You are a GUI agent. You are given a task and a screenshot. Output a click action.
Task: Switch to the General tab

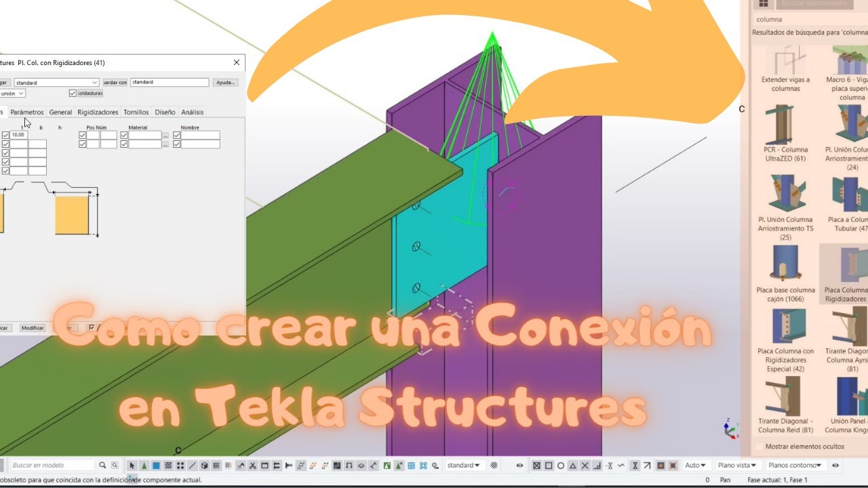coord(60,112)
